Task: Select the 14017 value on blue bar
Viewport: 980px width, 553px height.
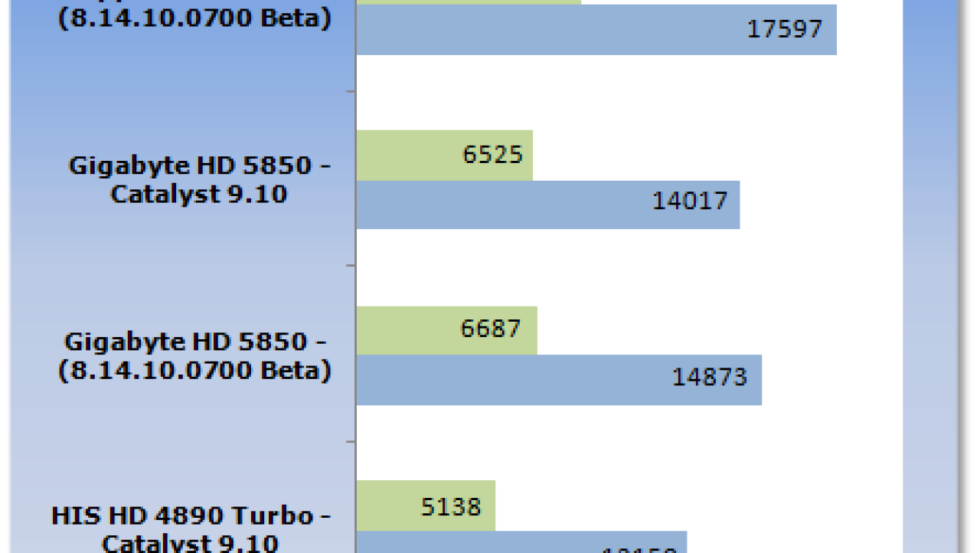Action: [690, 201]
